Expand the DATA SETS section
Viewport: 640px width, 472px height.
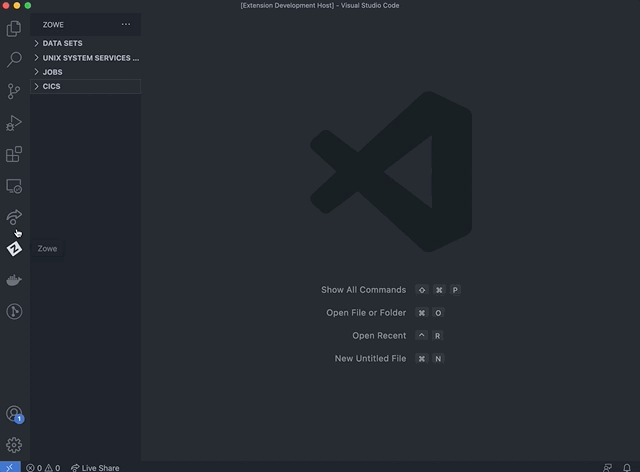[x=62, y=44]
